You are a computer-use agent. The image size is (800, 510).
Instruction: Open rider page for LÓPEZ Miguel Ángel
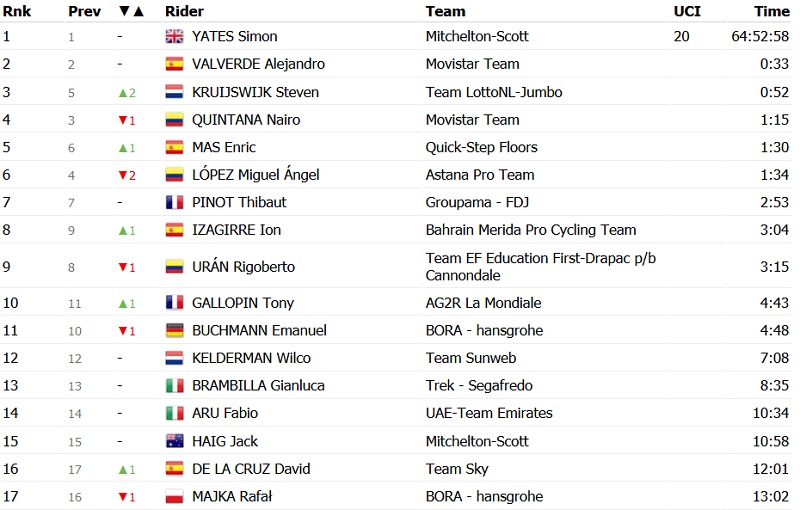coord(255,175)
